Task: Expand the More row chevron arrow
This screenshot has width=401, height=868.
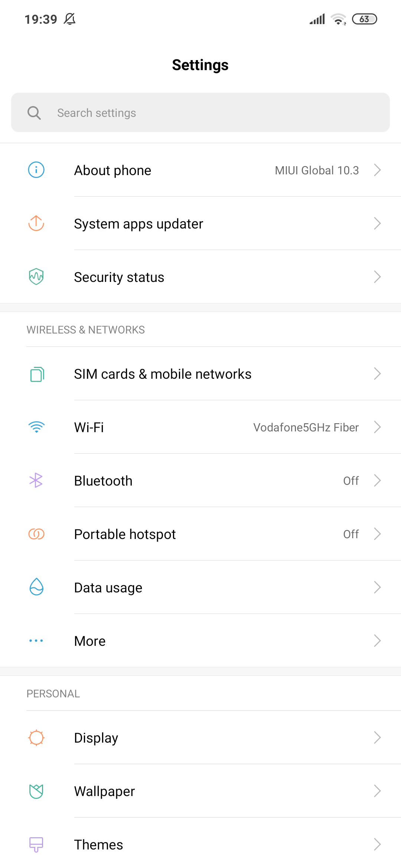Action: tap(377, 641)
